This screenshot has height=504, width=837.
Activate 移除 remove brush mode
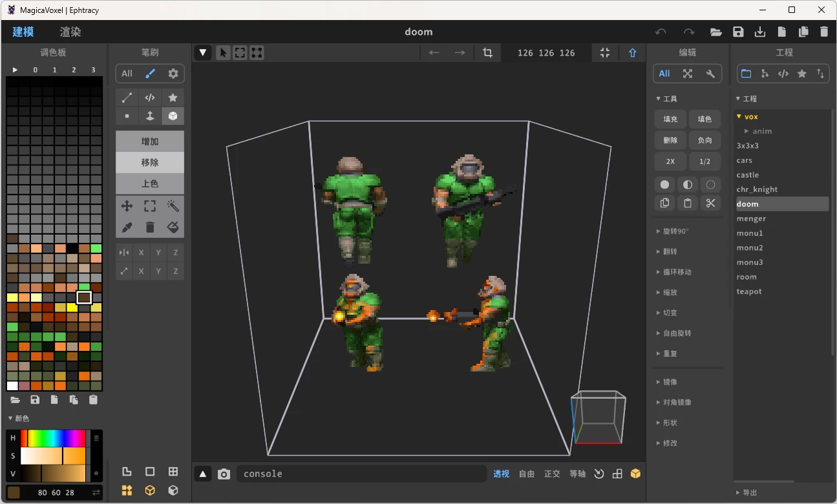pos(149,162)
